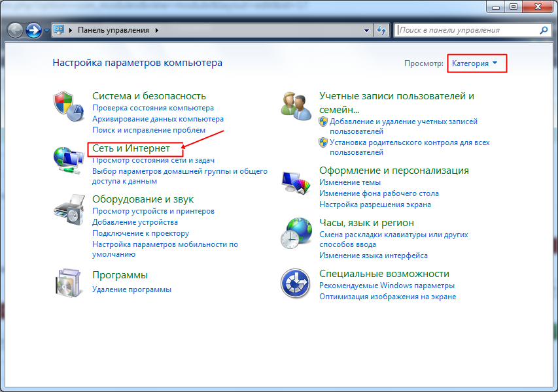Expand the root arrow before Панель управления
Viewport: 558px width, 392px height.
tap(71, 30)
